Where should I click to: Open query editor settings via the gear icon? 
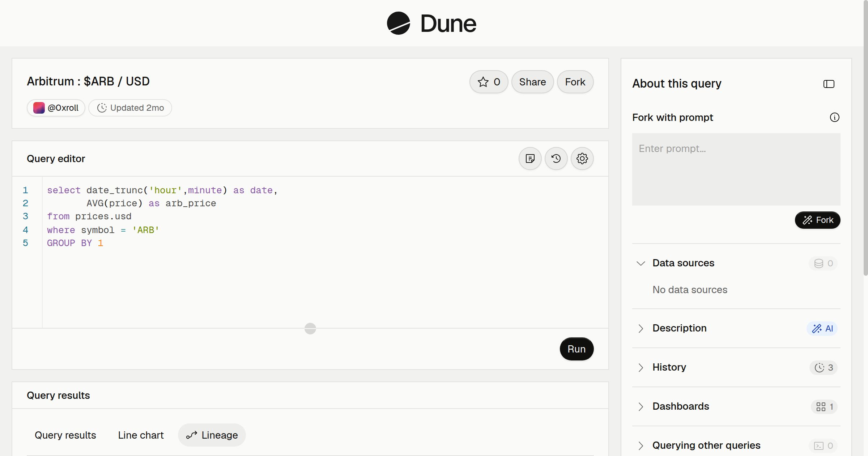[582, 159]
